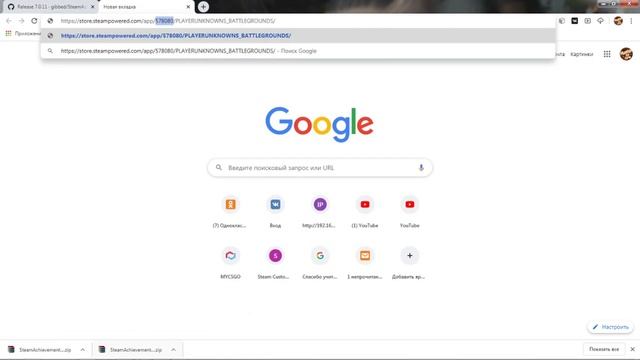Click the black VK extension icon
Viewport: 640px width, 360px height.
pyautogui.click(x=575, y=21)
